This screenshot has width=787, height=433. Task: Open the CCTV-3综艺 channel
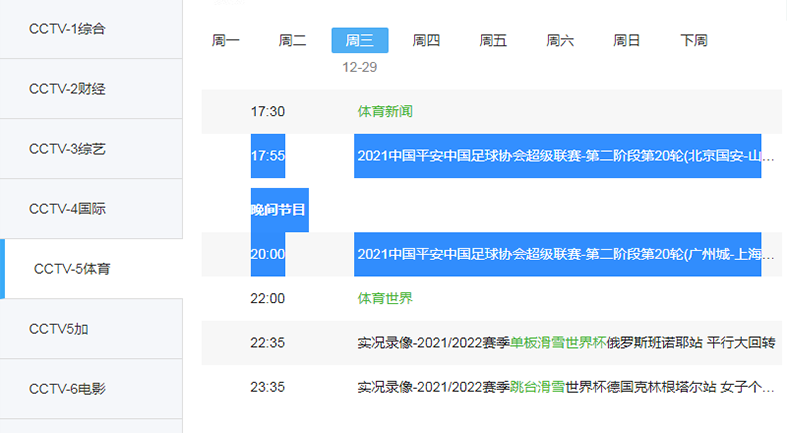pos(91,149)
